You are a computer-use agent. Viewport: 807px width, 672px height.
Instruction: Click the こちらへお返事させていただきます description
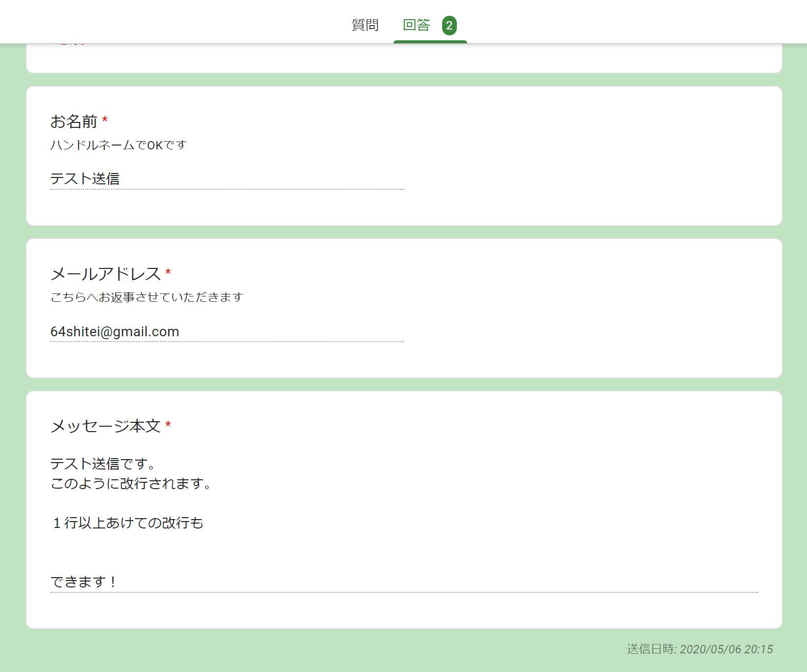(x=147, y=297)
